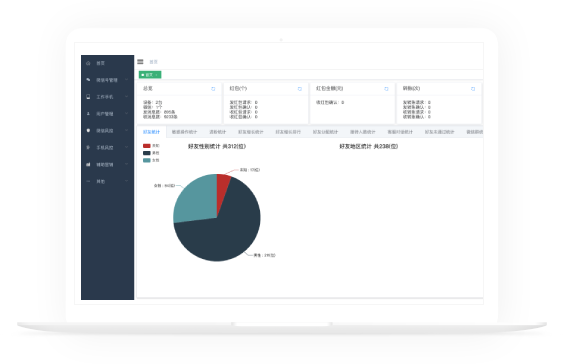
Task: Open the 接待人数统计 tab
Action: (363, 132)
